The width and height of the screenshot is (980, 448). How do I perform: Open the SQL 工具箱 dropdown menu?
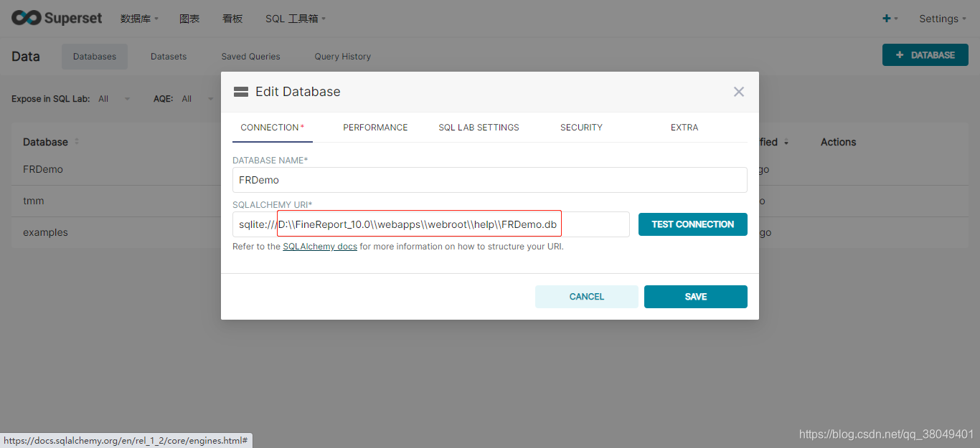(x=296, y=19)
